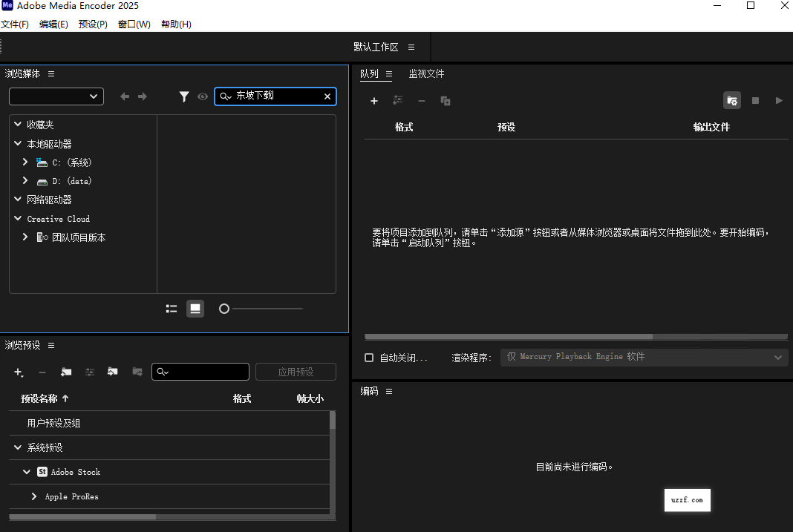Screen dimensions: 793x532
Task: Open the 渲染程序 Mercury Playback Engine dropdown
Action: (x=643, y=356)
